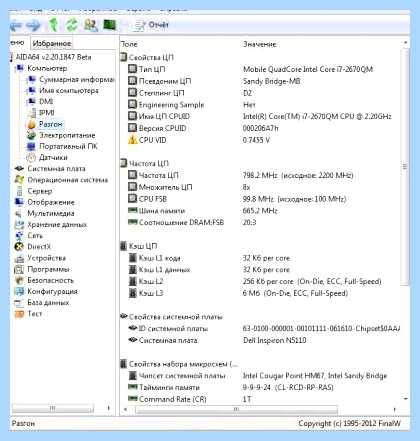Open the Отчёт report button
Image resolution: width=420 pixels, height=441 pixels.
(152, 25)
